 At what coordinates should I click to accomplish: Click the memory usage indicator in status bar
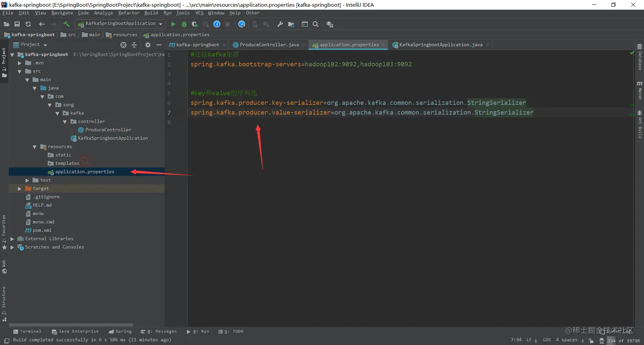[624, 340]
